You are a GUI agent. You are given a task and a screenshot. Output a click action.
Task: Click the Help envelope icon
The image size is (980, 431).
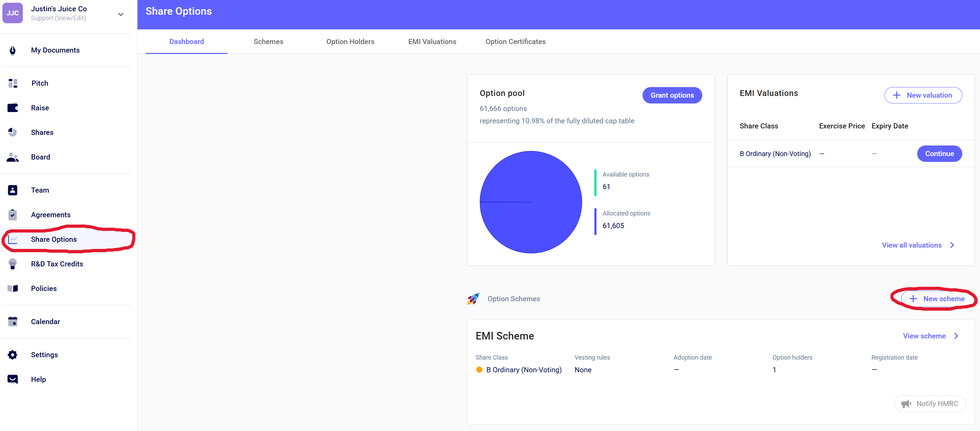point(13,379)
